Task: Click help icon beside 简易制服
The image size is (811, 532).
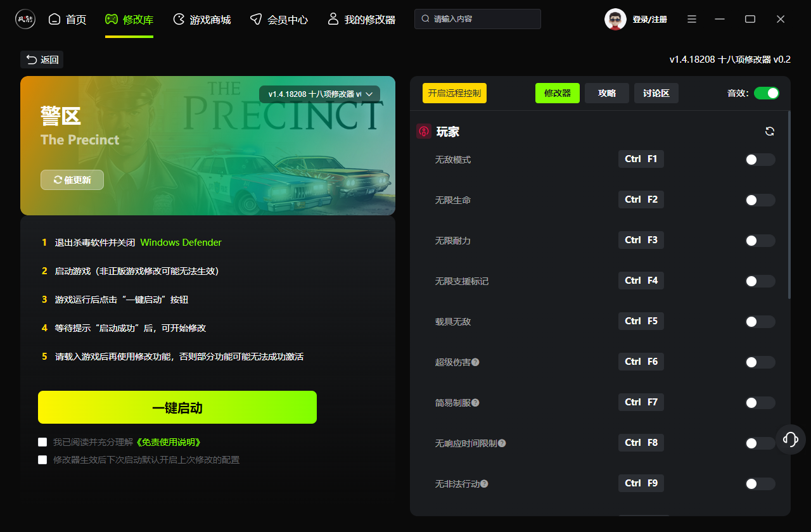Action: click(x=475, y=403)
